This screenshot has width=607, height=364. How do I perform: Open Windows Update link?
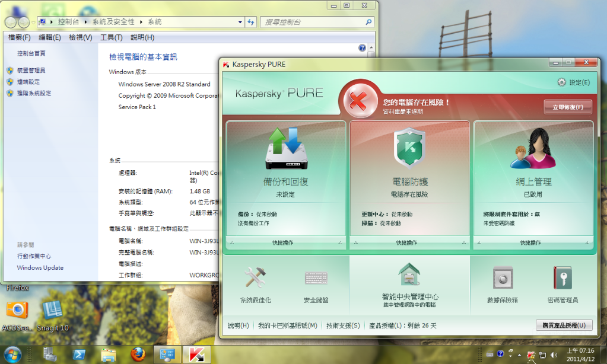point(40,268)
